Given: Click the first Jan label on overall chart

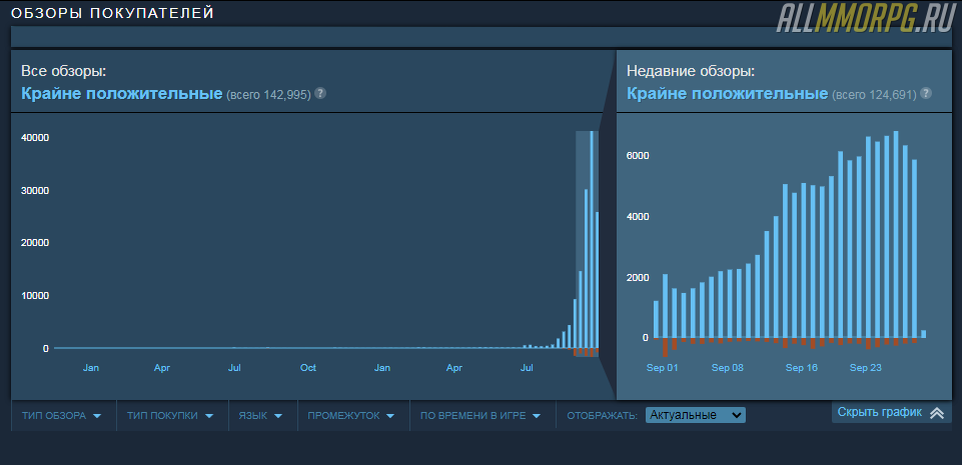Looking at the screenshot, I should (x=91, y=368).
